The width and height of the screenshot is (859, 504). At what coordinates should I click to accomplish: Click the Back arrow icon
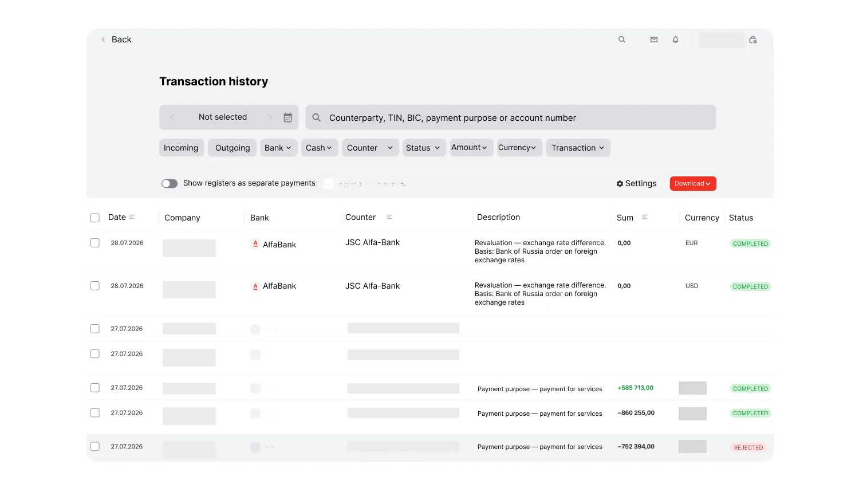103,40
